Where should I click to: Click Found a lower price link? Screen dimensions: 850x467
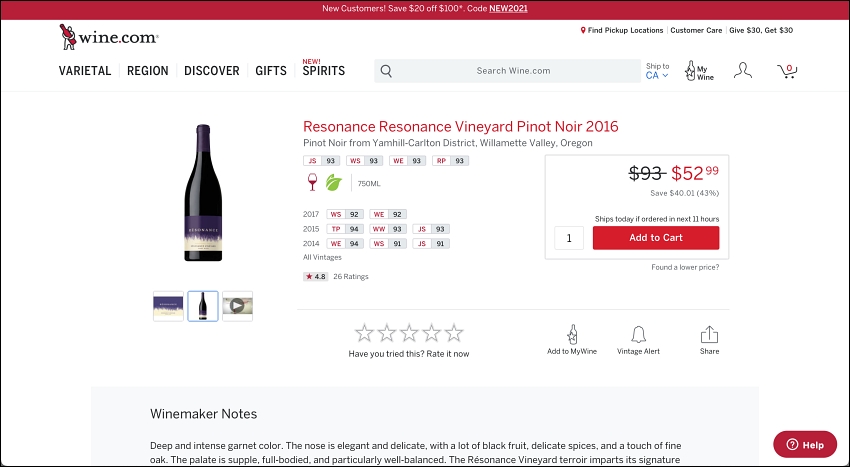[685, 267]
